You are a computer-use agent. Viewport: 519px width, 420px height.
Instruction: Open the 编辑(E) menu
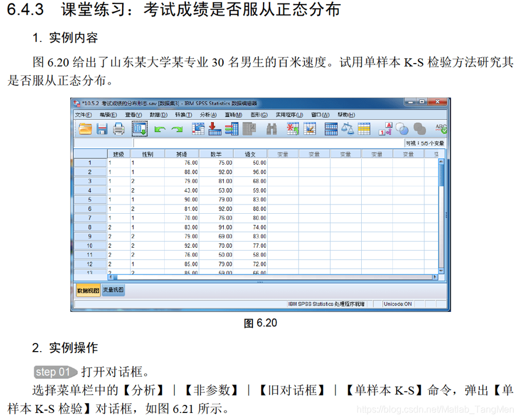[x=108, y=114]
